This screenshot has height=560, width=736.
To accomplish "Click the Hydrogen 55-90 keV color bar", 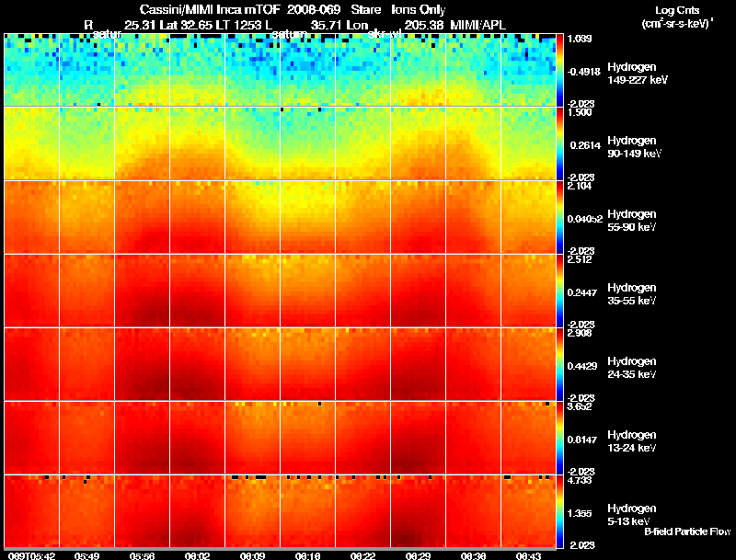I will point(559,217).
